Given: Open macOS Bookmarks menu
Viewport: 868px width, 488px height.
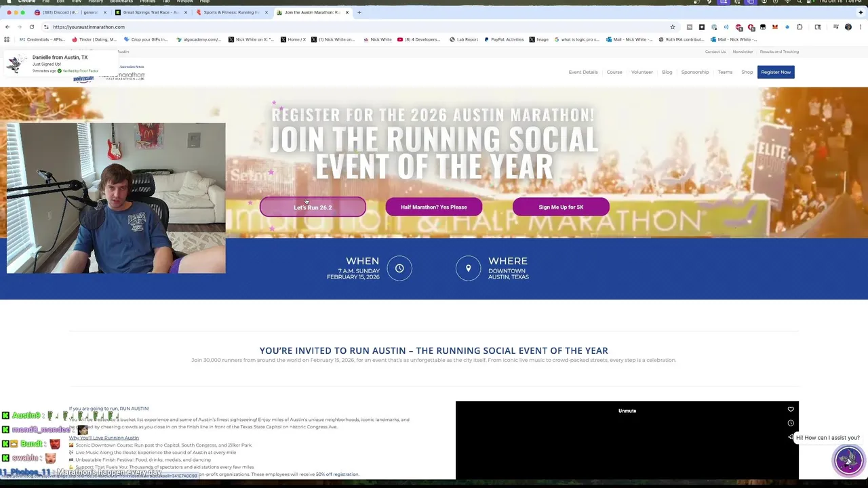Looking at the screenshot, I should pos(121,1).
